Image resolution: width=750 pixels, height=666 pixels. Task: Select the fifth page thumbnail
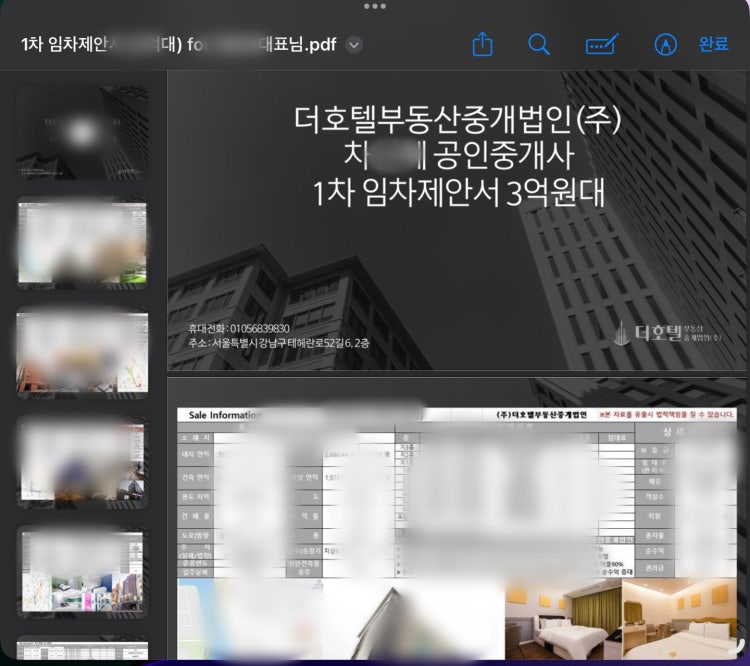[82, 572]
